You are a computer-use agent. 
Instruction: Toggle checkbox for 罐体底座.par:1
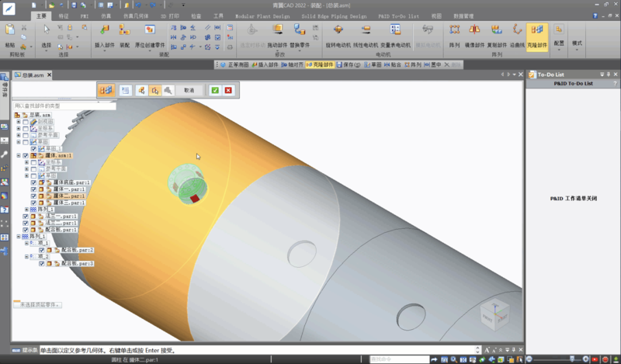(x=33, y=182)
